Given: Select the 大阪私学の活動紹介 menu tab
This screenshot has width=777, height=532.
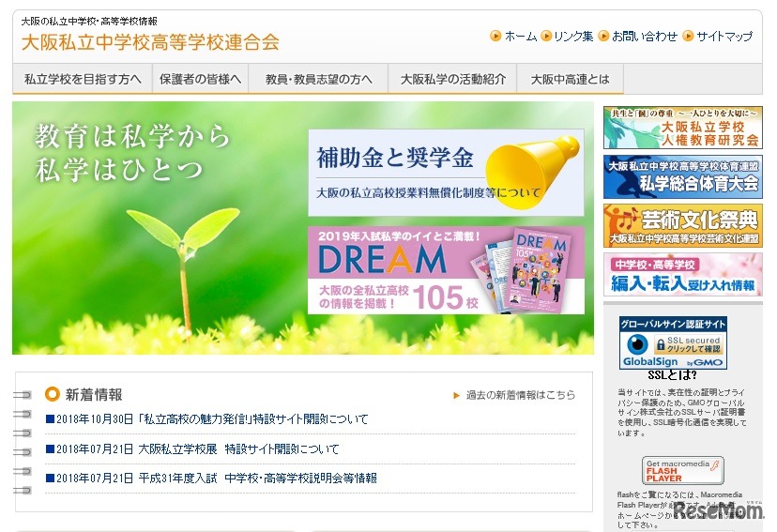Looking at the screenshot, I should point(452,79).
